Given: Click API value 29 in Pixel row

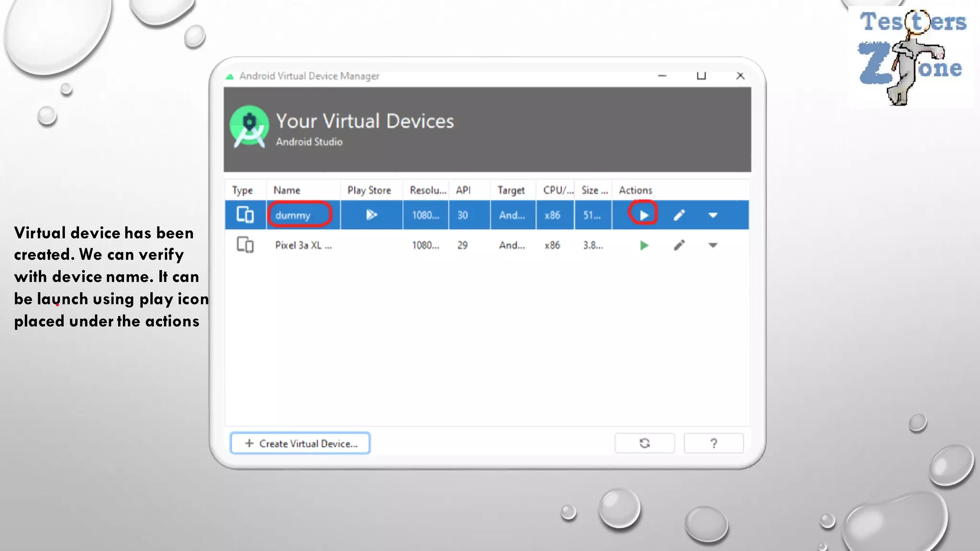Looking at the screenshot, I should [x=463, y=245].
